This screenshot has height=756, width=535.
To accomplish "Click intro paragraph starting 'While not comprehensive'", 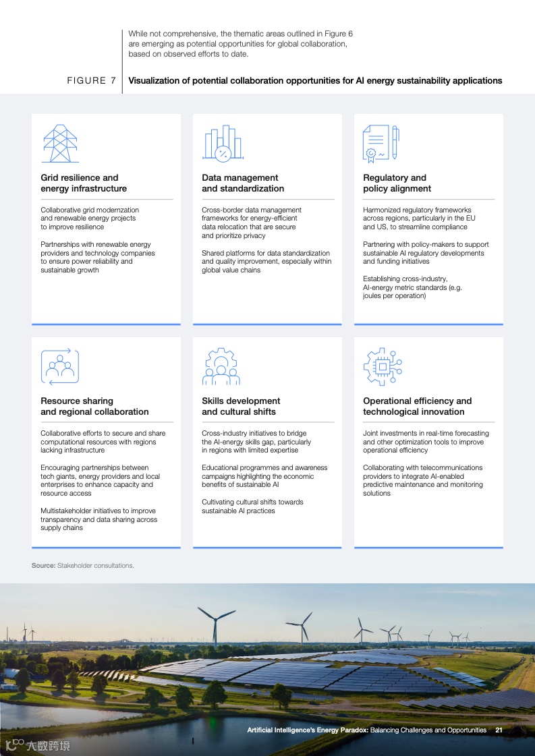I will [241, 44].
